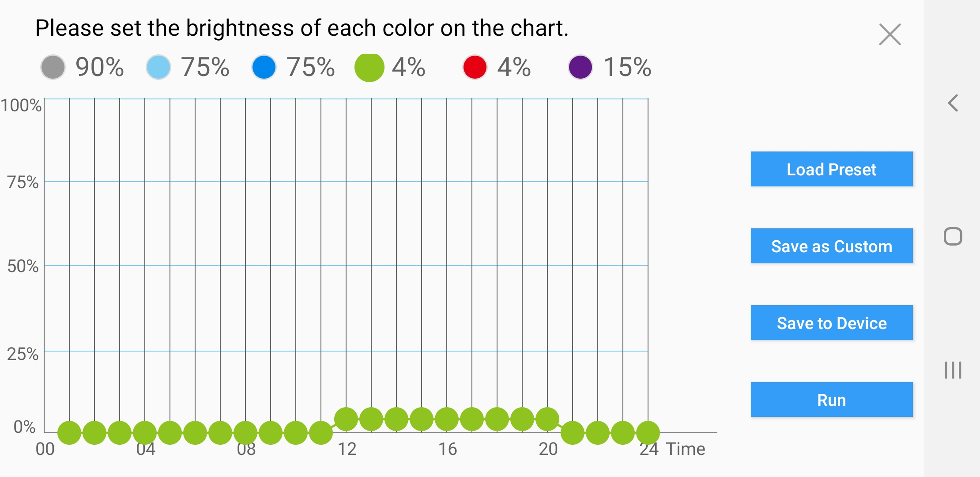
Task: Click the green point at hour 16
Action: coord(447,419)
